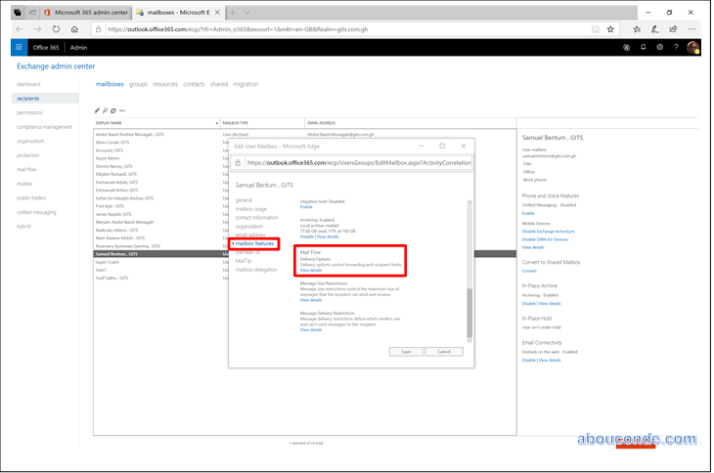Viewport: 714px width, 473px height.
Task: Switch to the groups tab
Action: click(138, 85)
